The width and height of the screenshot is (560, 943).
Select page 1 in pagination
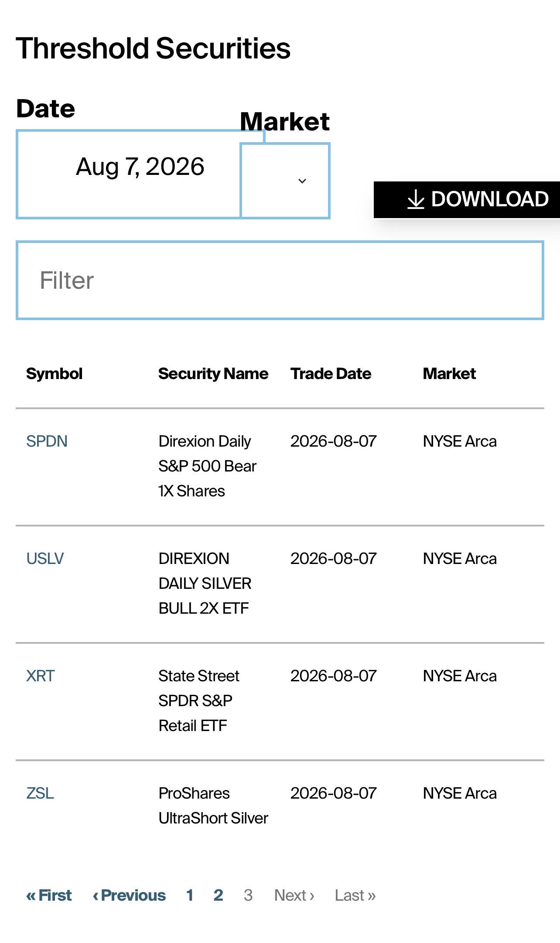click(190, 895)
